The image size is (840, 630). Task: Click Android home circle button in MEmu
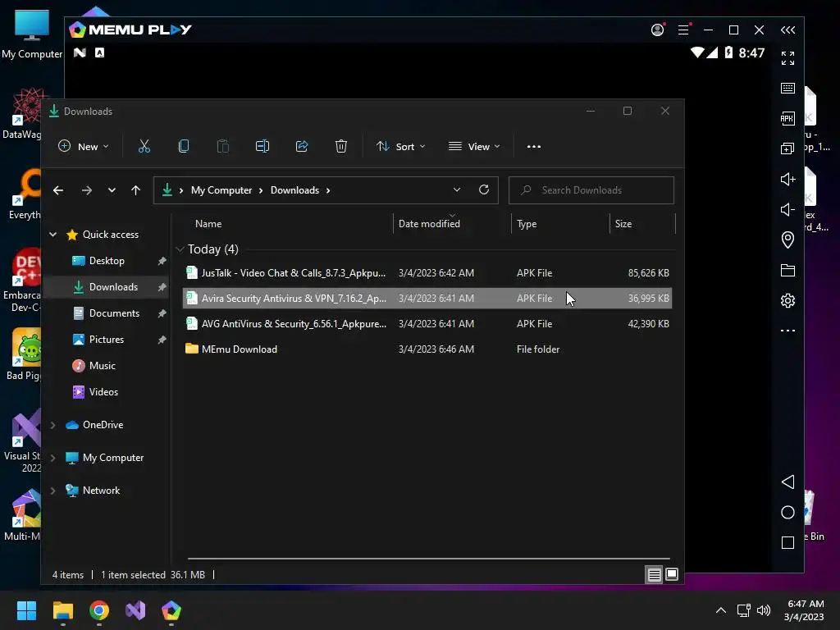click(787, 512)
